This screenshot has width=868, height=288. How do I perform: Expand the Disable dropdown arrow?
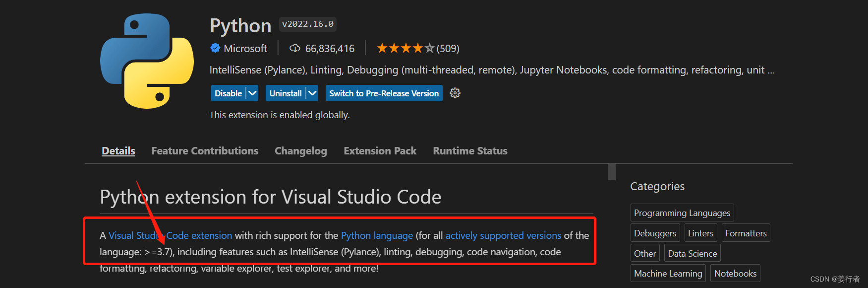(252, 93)
